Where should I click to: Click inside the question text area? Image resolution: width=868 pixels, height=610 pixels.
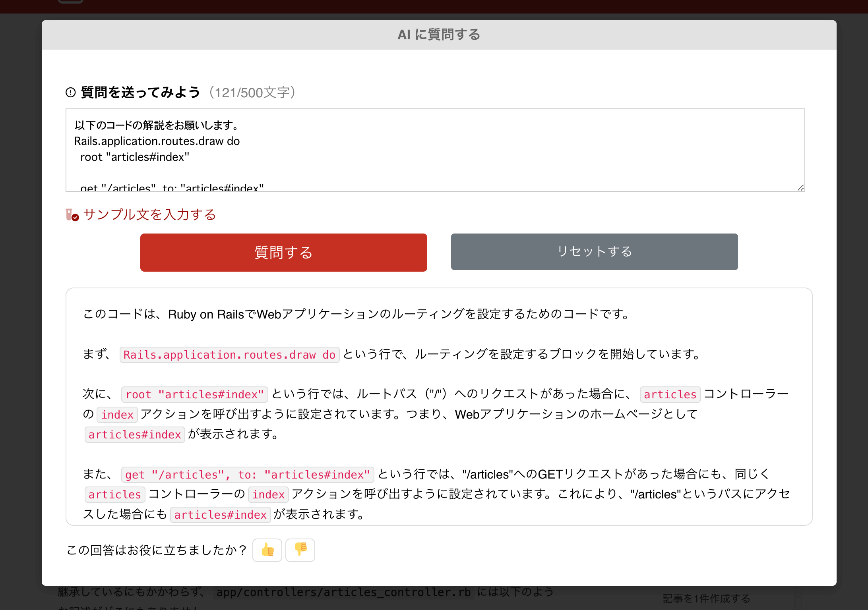435,150
